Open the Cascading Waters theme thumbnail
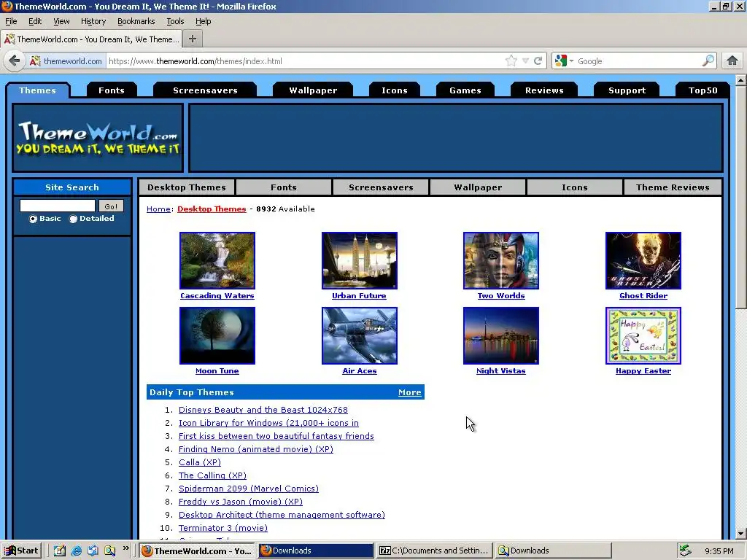Screen dimensions: 747x560 217,260
